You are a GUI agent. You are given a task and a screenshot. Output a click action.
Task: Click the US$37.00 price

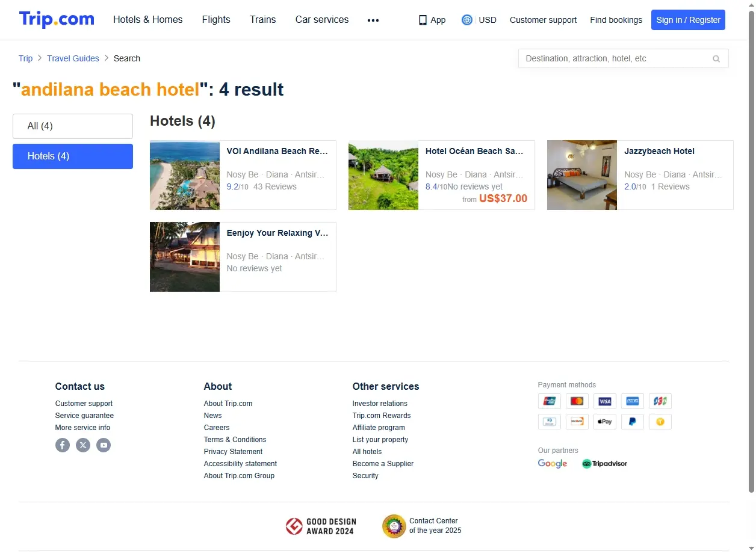(503, 199)
